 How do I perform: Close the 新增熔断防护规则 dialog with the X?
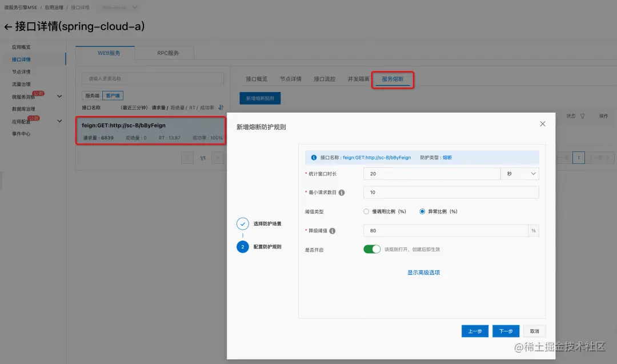click(x=543, y=124)
